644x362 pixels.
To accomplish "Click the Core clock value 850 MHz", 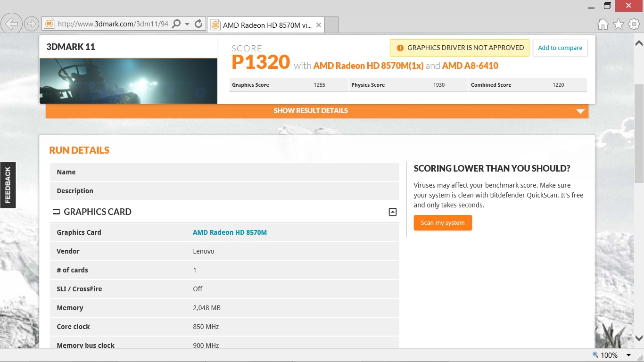I will (x=206, y=327).
